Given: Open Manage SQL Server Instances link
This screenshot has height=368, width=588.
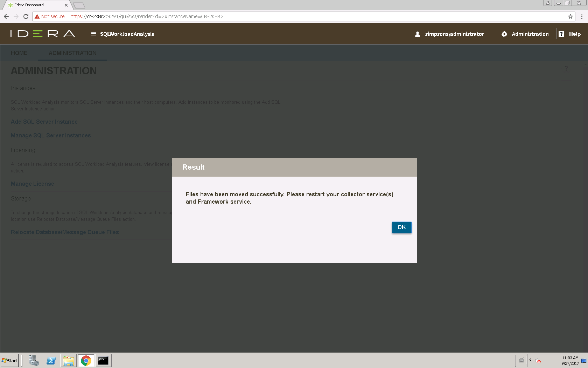Looking at the screenshot, I should click(x=51, y=135).
